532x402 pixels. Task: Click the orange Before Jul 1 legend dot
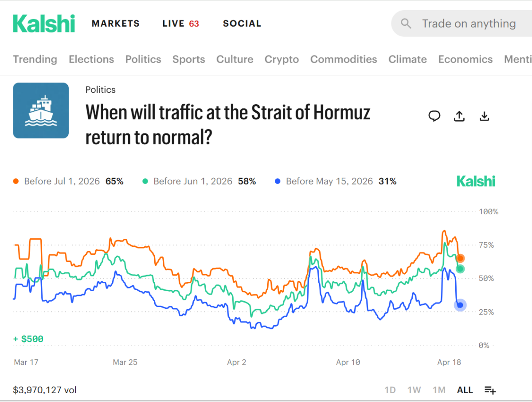16,181
